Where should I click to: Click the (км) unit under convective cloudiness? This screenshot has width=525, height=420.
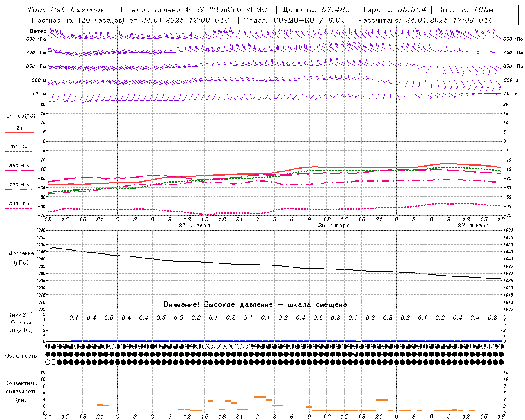point(21,399)
